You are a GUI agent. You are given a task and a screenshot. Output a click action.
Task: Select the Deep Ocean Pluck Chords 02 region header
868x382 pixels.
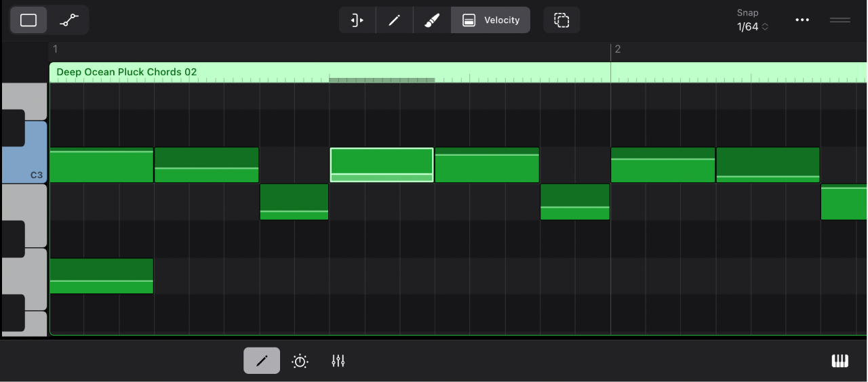coord(127,72)
